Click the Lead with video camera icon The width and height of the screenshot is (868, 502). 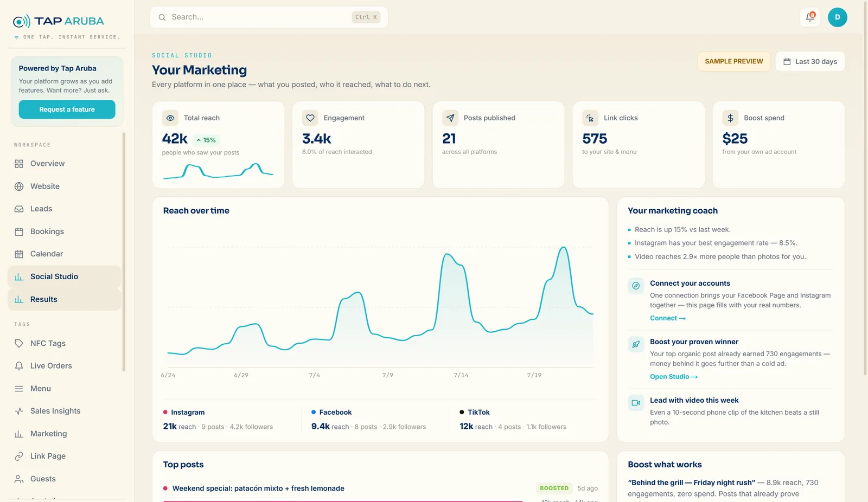tap(636, 403)
